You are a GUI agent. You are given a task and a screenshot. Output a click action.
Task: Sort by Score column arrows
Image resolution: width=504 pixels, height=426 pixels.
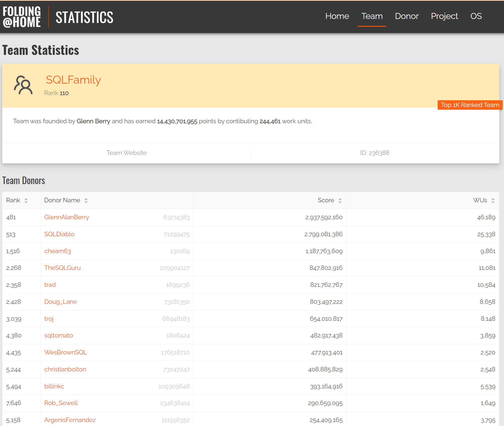[340, 201]
